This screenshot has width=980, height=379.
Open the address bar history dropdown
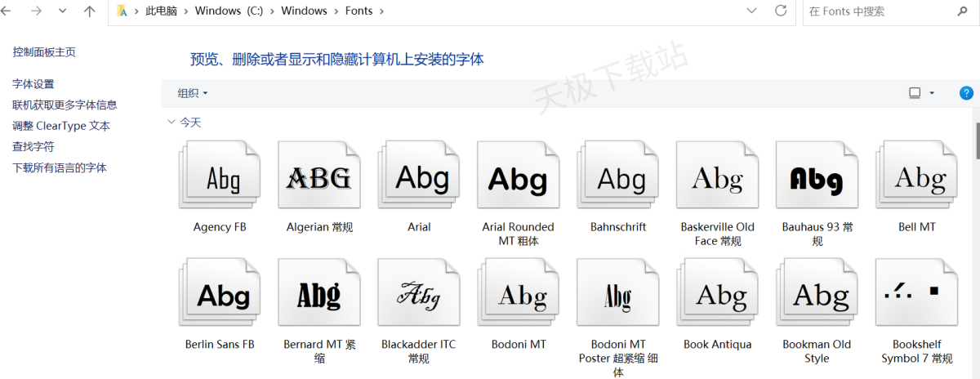[x=752, y=11]
